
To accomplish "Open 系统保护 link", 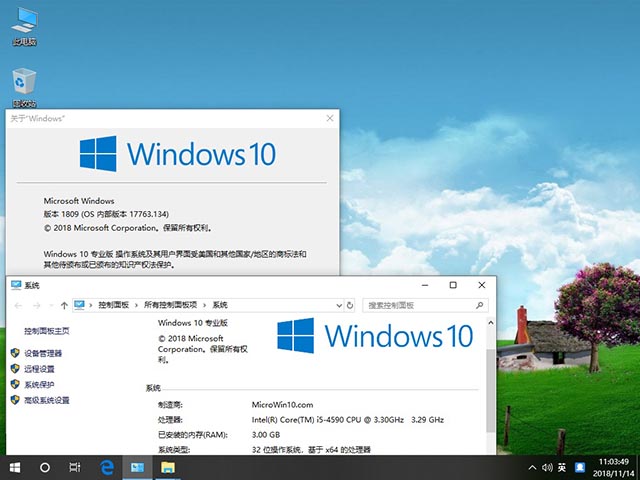I will (x=39, y=384).
